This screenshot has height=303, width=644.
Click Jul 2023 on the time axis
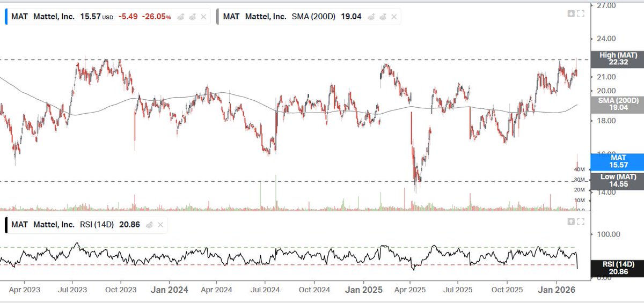point(72,290)
